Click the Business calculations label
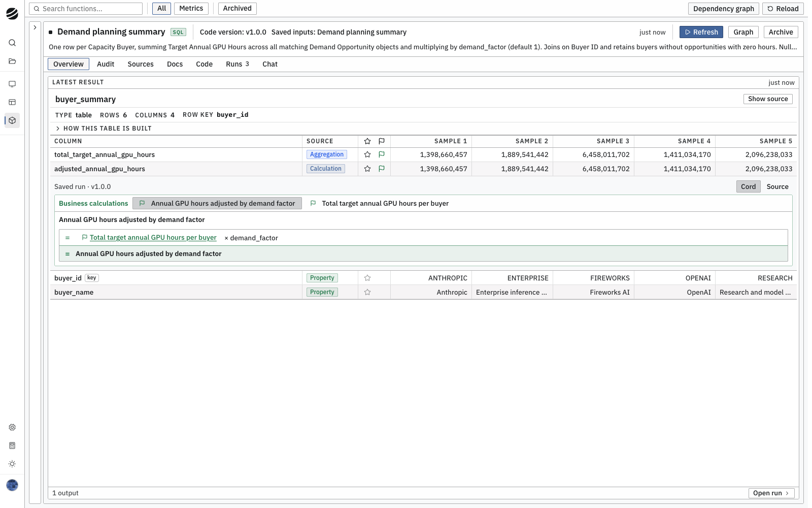Screen dimensions: 812x508 click(93, 203)
